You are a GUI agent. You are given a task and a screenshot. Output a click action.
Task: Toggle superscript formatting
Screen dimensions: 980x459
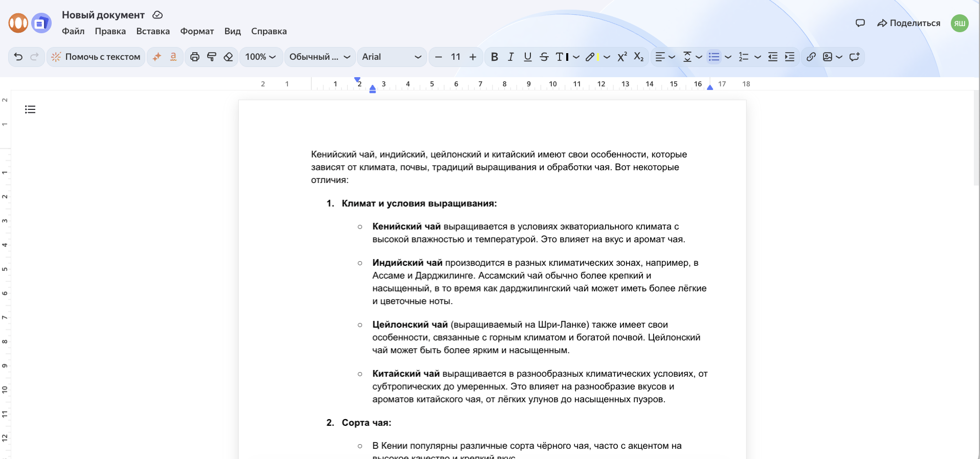point(622,57)
